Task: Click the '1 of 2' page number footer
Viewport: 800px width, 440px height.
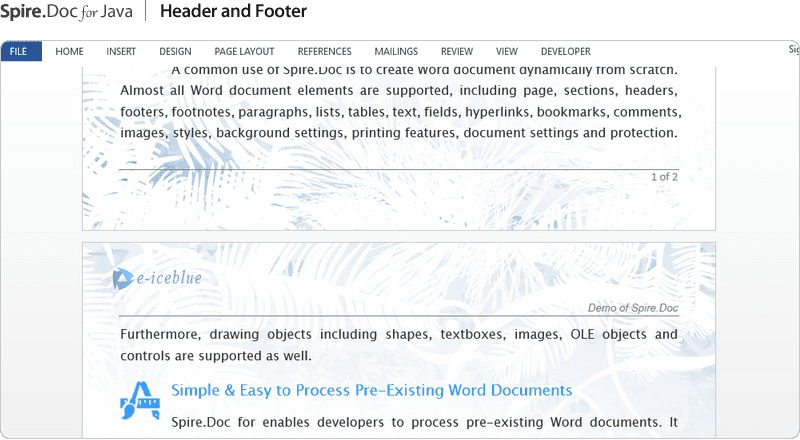Action: click(664, 177)
